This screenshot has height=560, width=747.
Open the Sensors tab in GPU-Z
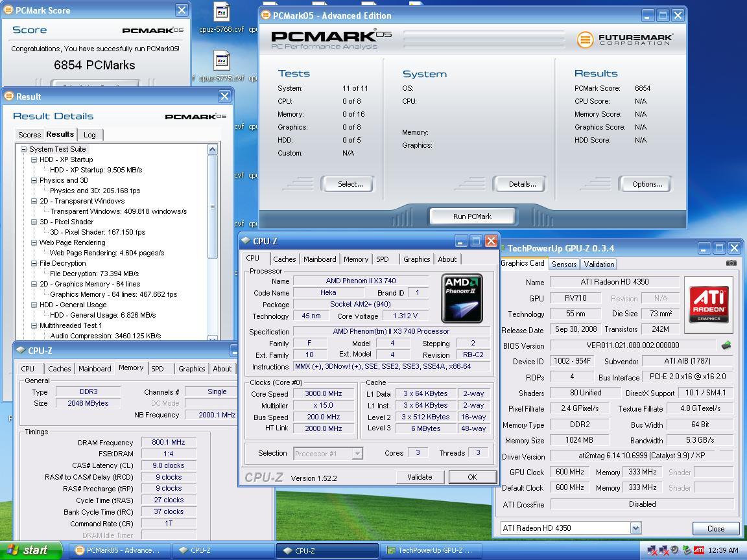(563, 264)
